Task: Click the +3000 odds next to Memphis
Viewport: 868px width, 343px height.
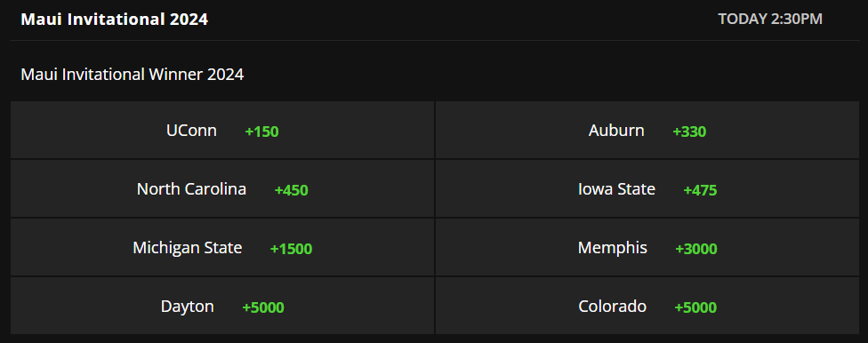Action: tap(695, 249)
